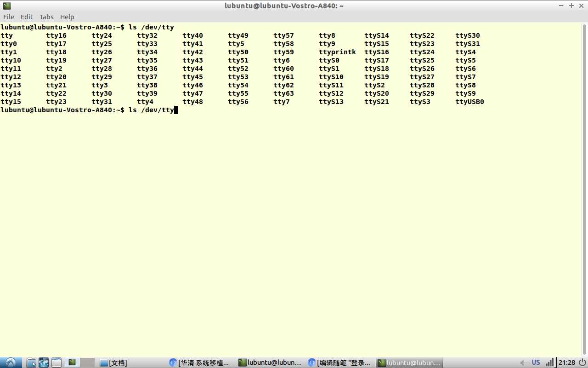Click the active lubuntu terminal taskbar entry
This screenshot has width=588, height=368.
pyautogui.click(x=410, y=362)
